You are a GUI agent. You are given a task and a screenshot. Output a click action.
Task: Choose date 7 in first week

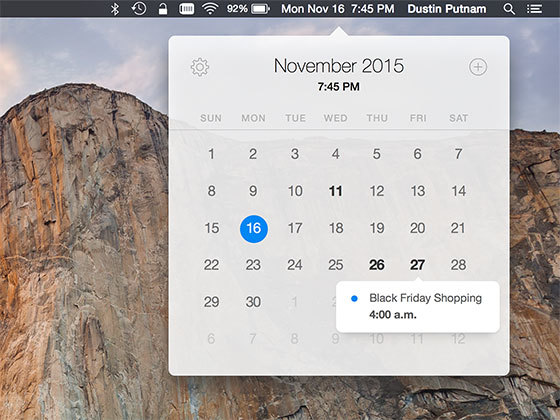[x=459, y=154]
